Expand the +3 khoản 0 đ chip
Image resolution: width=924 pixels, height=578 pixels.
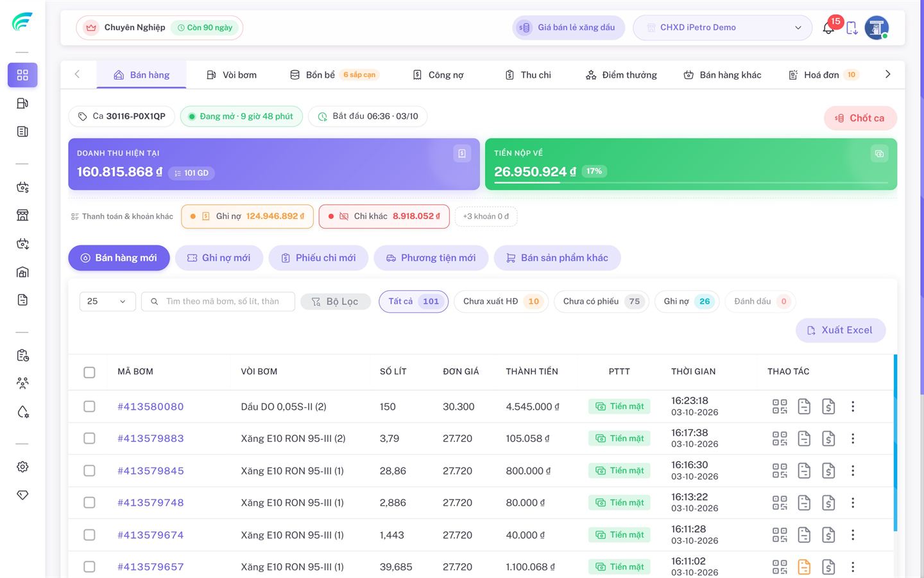[x=486, y=216]
